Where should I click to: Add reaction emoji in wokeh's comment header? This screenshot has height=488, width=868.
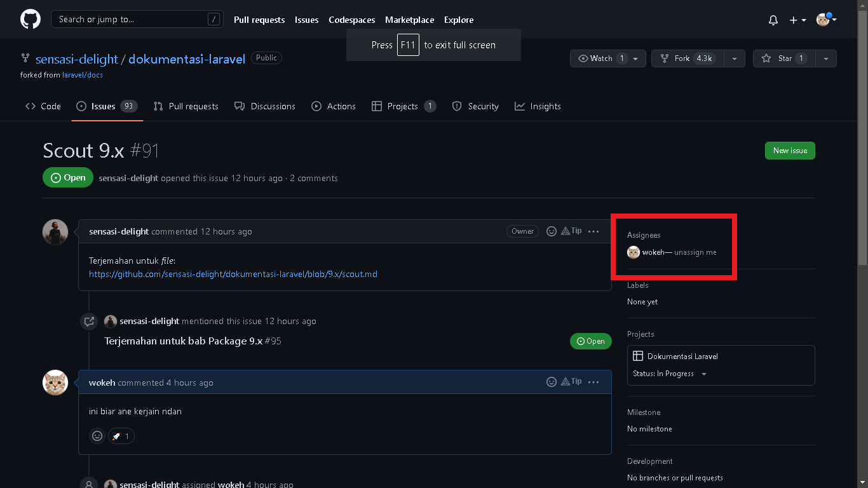click(552, 382)
